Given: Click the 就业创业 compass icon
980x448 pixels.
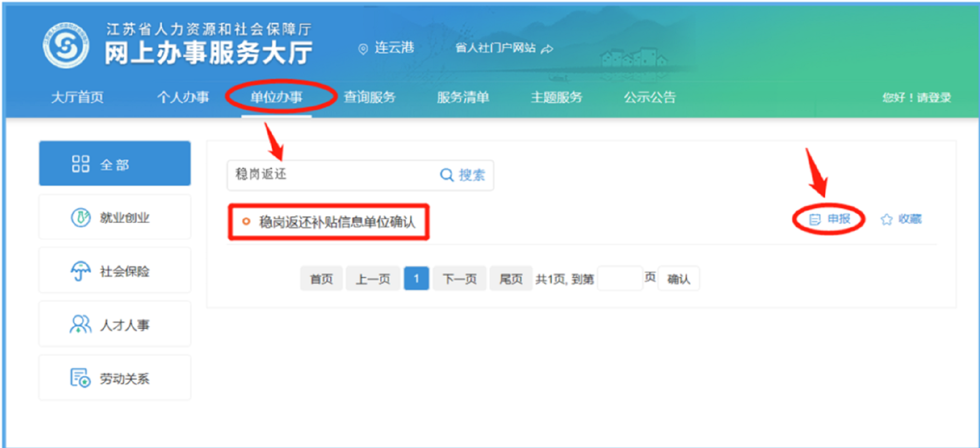Looking at the screenshot, I should [x=80, y=218].
